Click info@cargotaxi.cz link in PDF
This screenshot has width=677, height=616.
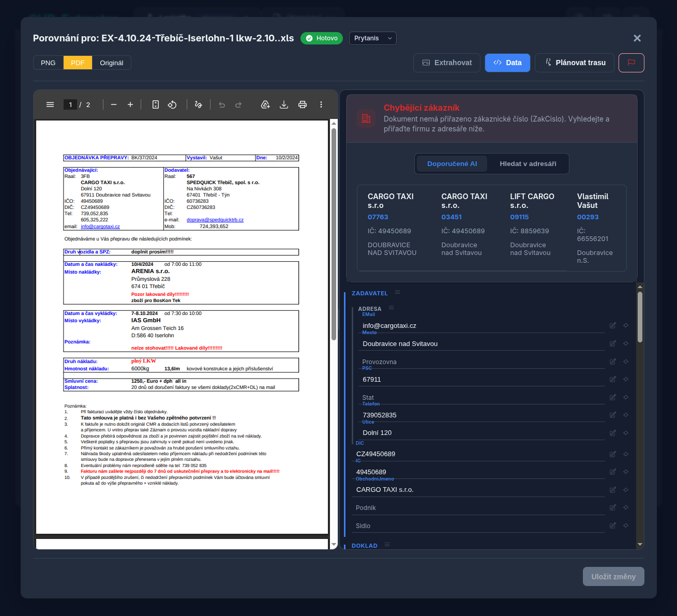click(x=100, y=227)
